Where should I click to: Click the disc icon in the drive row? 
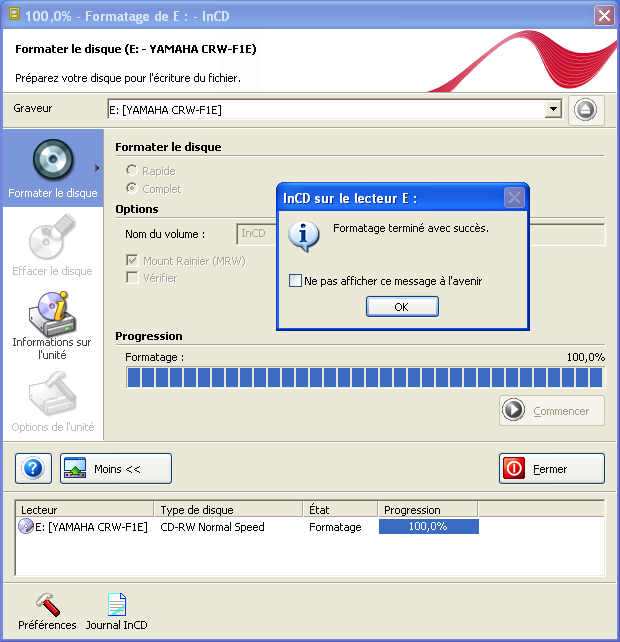click(x=26, y=527)
